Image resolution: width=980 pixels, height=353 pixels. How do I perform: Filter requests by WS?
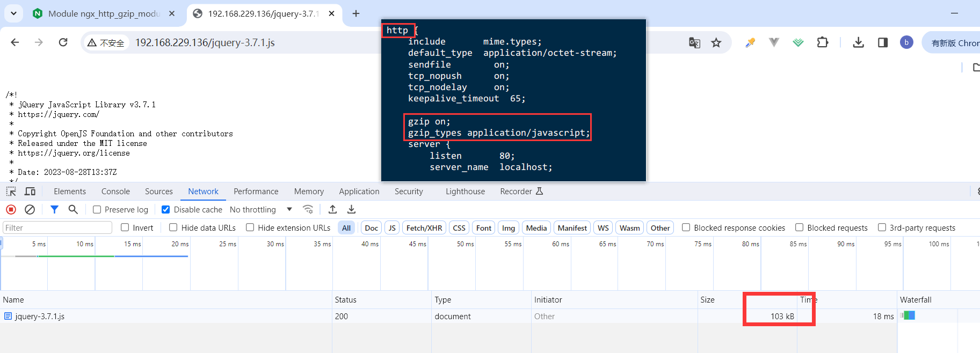tap(604, 228)
